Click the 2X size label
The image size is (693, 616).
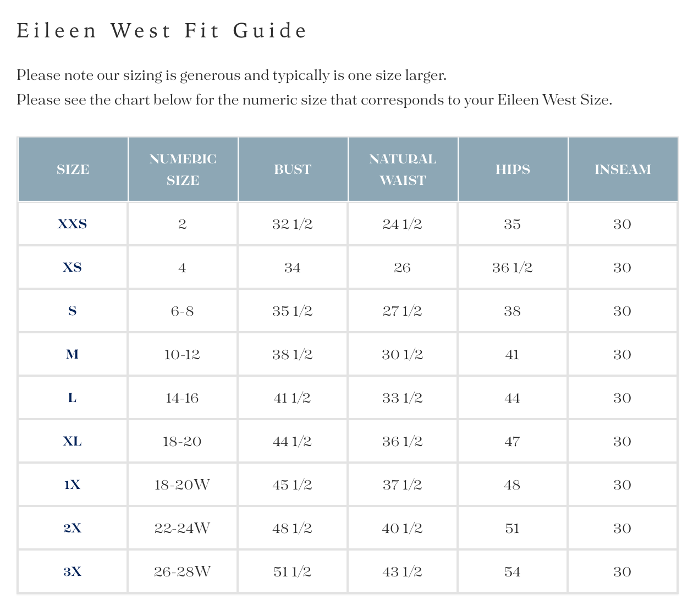(x=73, y=528)
